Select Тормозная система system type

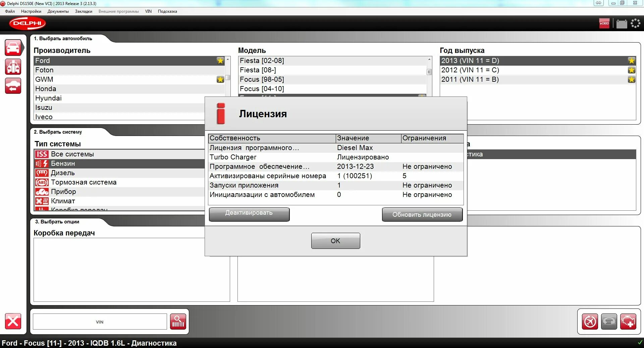tap(119, 182)
